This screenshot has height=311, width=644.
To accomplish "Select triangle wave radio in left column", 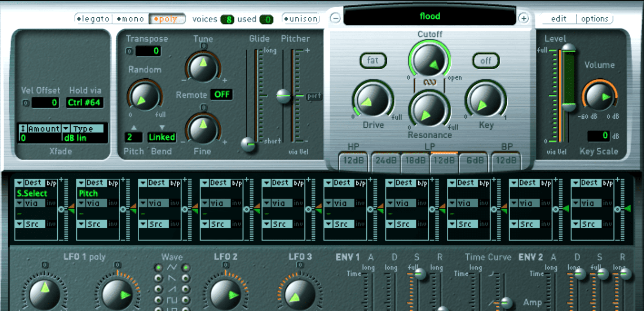I will [x=158, y=268].
